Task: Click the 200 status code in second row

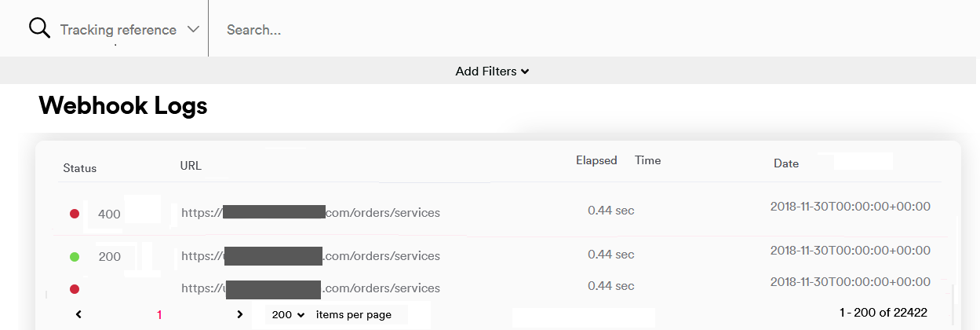Action: (x=109, y=256)
